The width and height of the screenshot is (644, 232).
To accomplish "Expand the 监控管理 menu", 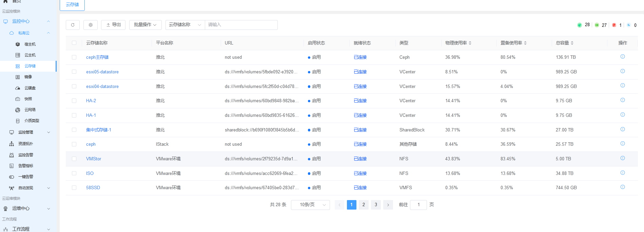I will 30,132.
